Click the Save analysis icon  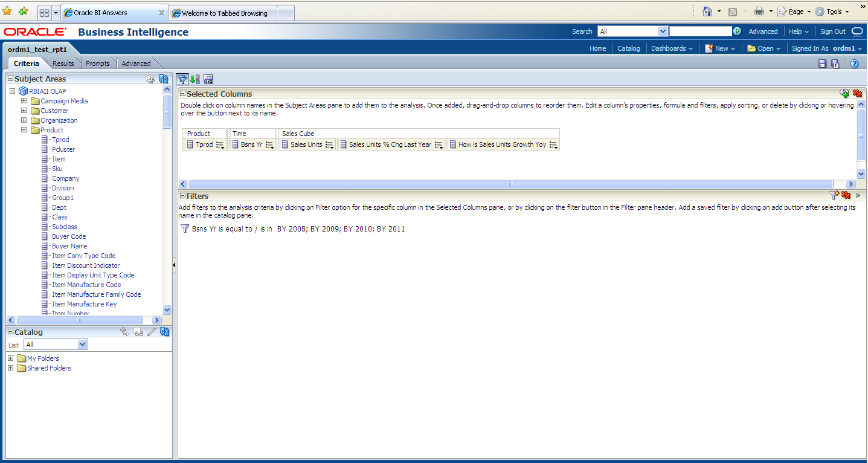(x=822, y=63)
